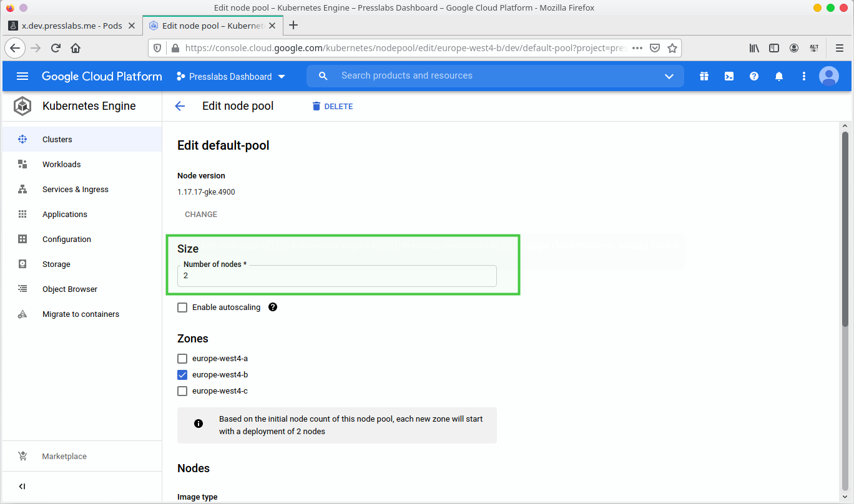854x504 pixels.
Task: Show site security lock information
Action: 175,48
